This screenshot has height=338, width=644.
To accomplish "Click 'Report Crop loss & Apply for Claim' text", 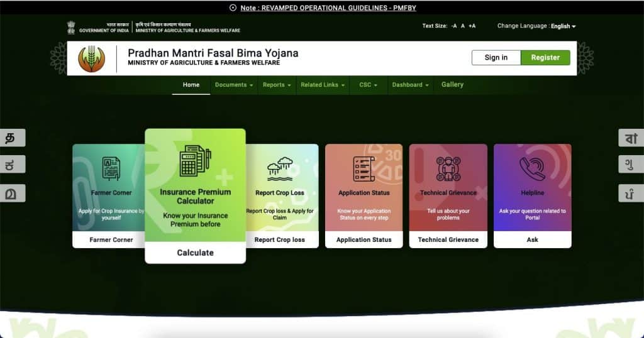I will coord(280,214).
